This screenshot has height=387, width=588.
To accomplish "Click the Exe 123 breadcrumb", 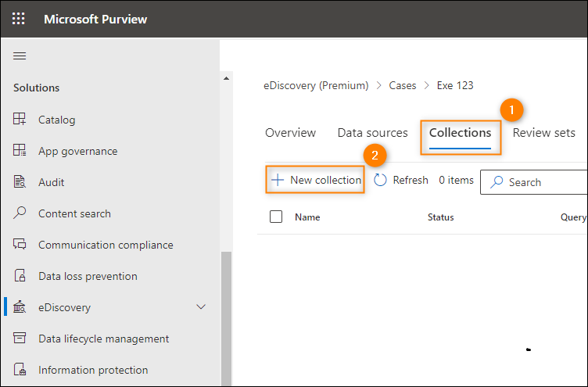I will pos(455,85).
